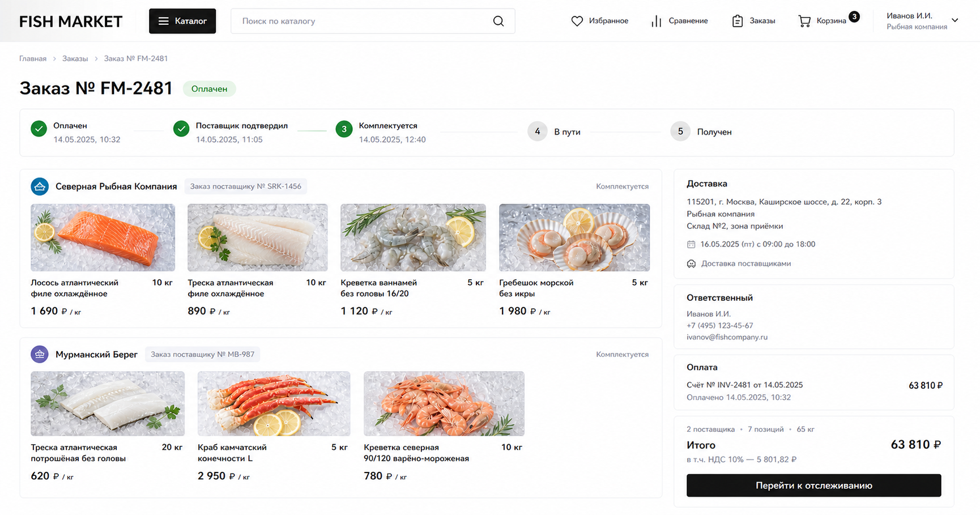The height and width of the screenshot is (515, 980).
Task: Click the checkmark for Поставщик подтвердил step
Action: (x=181, y=129)
